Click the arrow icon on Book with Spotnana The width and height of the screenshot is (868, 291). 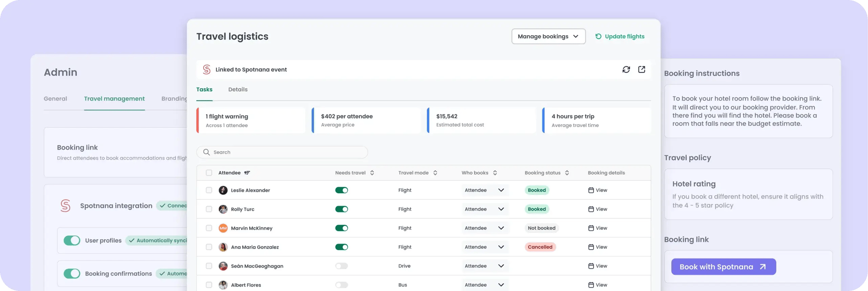(x=763, y=267)
